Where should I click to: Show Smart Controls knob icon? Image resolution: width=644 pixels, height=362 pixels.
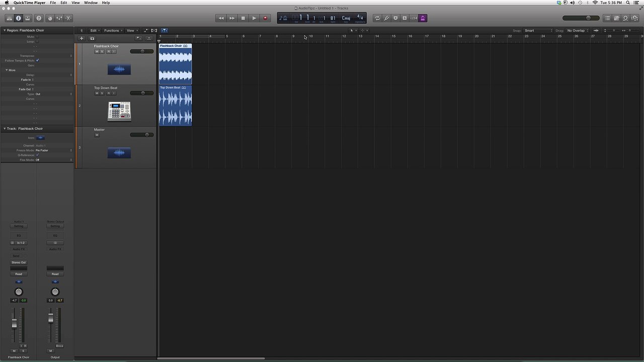pos(50,18)
